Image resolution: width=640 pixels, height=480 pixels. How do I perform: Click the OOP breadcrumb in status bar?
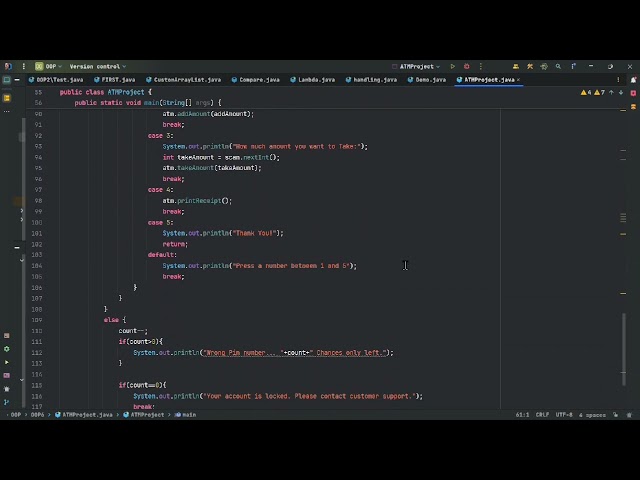pyautogui.click(x=16, y=415)
